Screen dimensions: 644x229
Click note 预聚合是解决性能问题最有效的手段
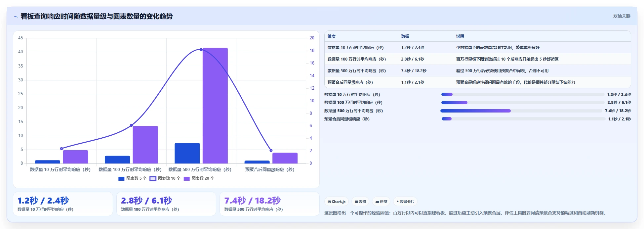point(516,82)
